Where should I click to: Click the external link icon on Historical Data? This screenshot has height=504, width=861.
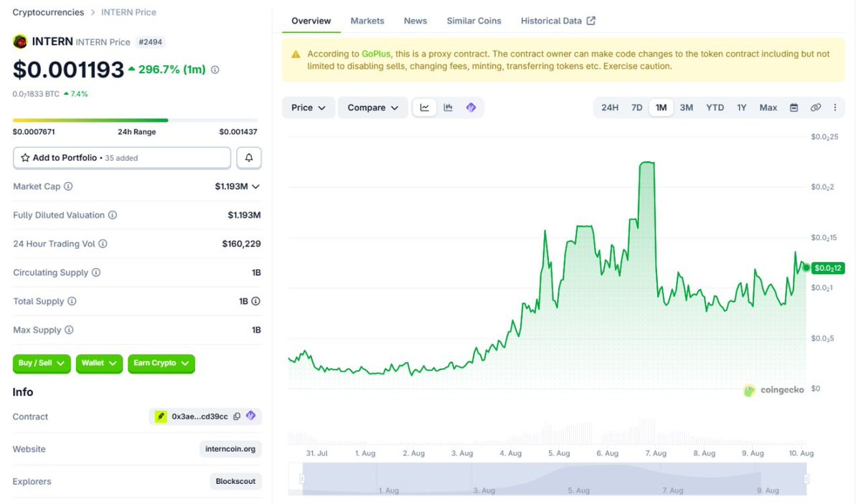pos(591,21)
